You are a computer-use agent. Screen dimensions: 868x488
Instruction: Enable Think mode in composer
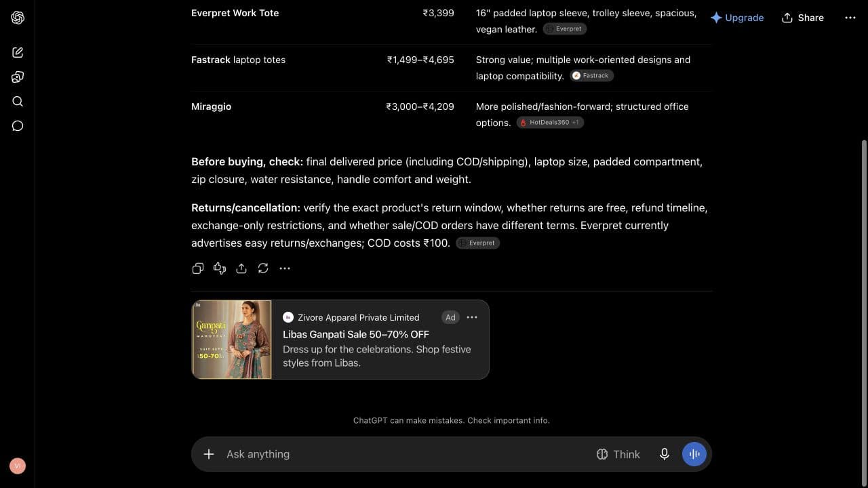coord(618,454)
